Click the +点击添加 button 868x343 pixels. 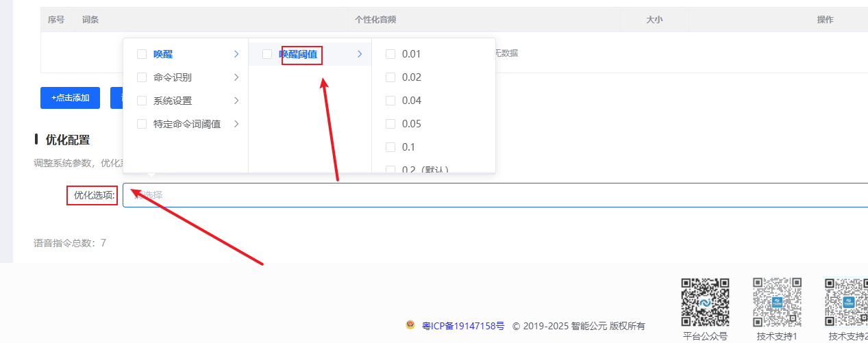(x=70, y=98)
